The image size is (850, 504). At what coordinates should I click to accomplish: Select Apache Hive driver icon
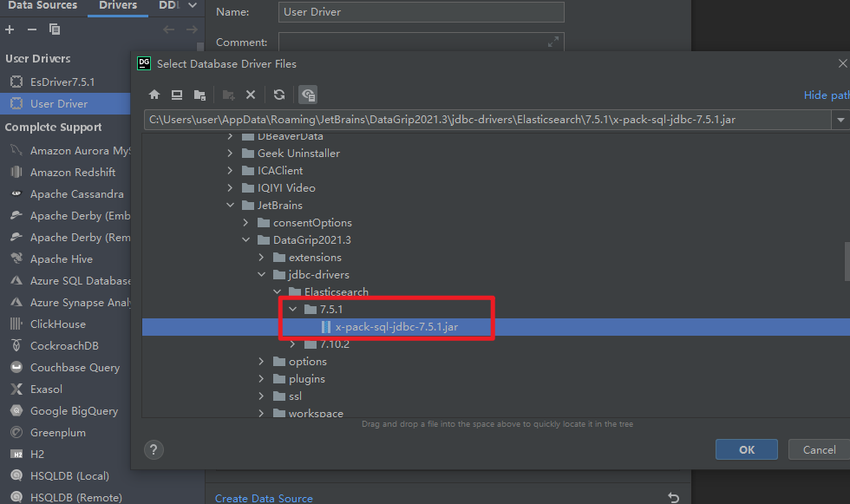coord(16,259)
